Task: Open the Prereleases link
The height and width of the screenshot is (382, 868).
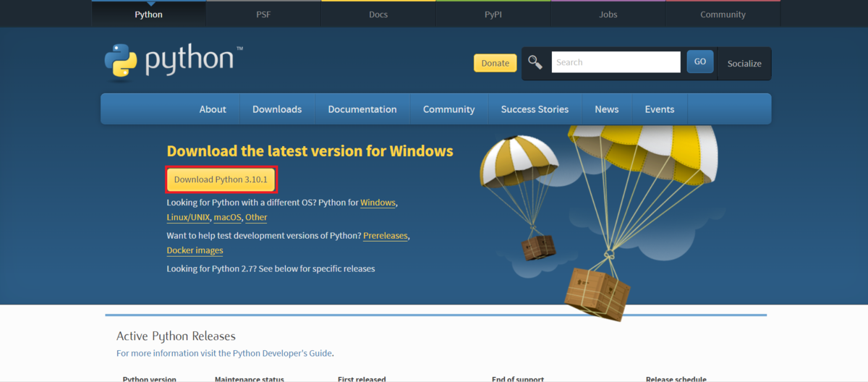Action: pos(386,236)
